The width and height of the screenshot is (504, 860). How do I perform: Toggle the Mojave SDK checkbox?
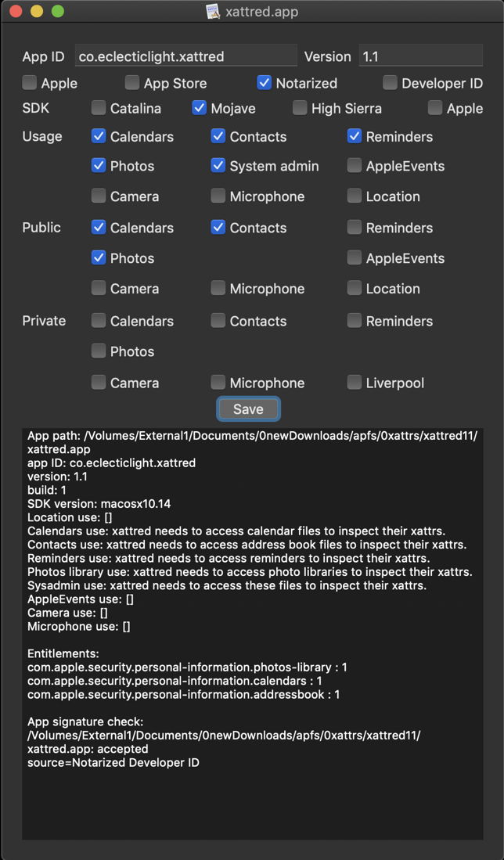[199, 108]
